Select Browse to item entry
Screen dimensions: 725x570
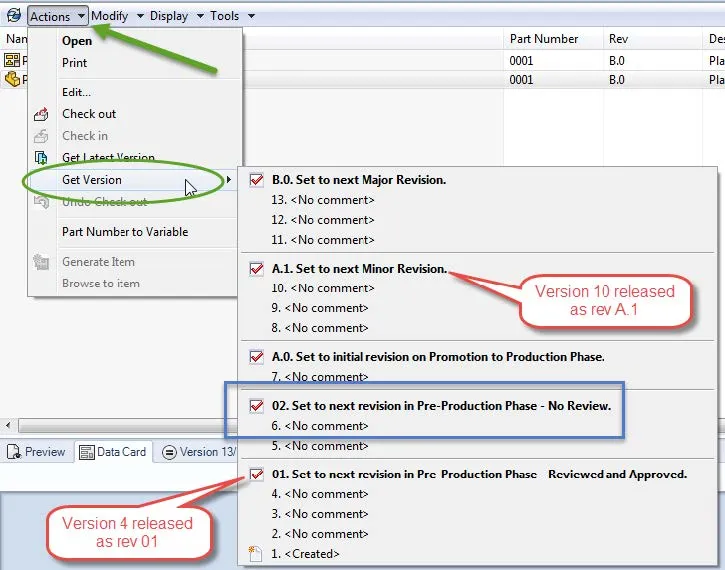(101, 283)
